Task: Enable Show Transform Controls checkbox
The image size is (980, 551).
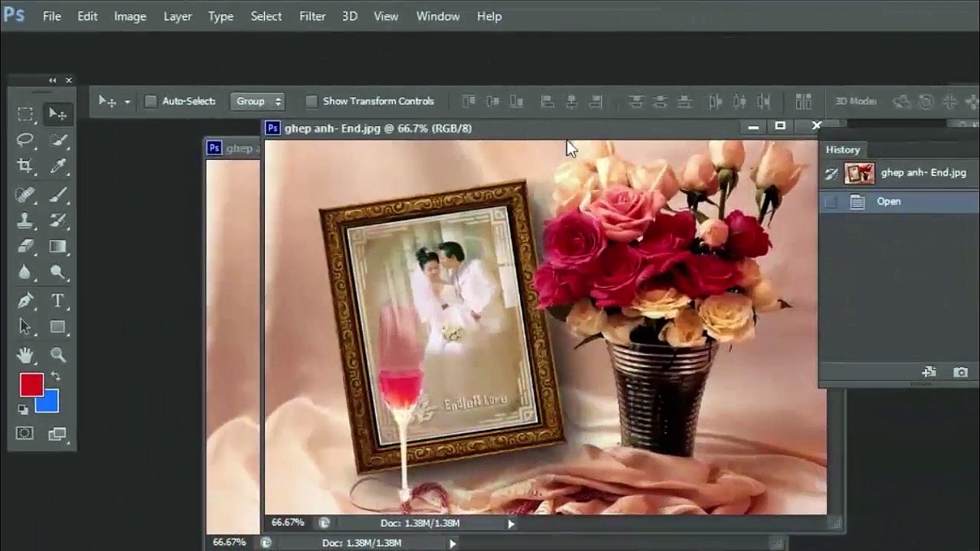Action: tap(311, 101)
